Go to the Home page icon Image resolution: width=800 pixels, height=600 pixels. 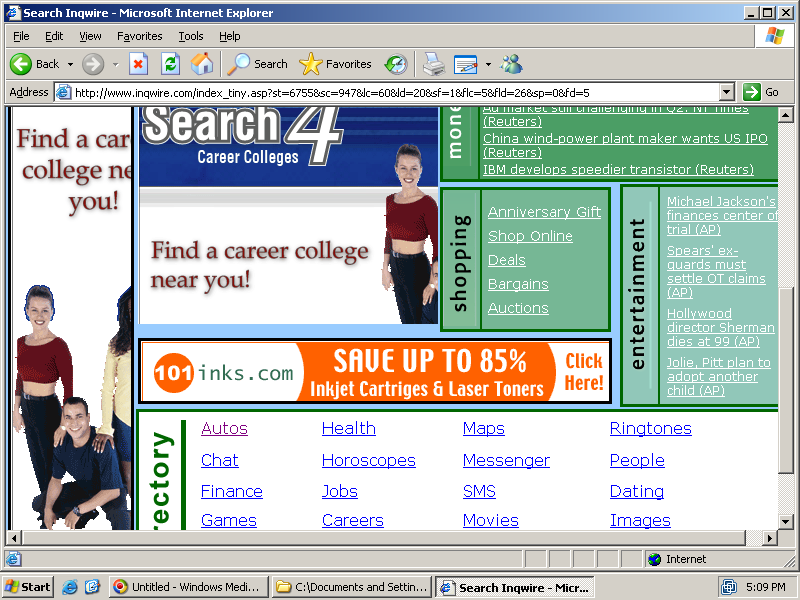pos(202,64)
